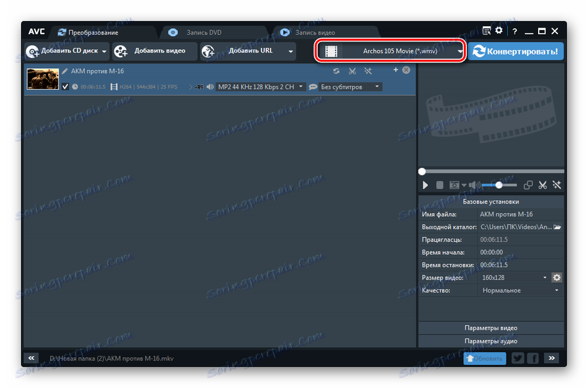The image size is (588, 388).
Task: Click the Выходной каталог path field
Action: (x=516, y=226)
